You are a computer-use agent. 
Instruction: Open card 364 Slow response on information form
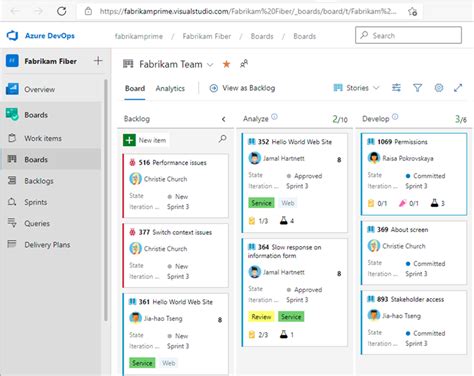click(285, 251)
